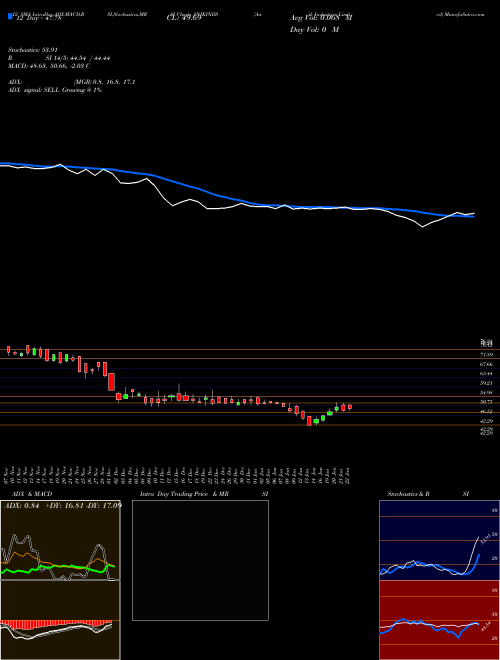Click the lowest red candle near 42.29
Image resolution: width=500 pixels, height=660 pixels.
309,420
